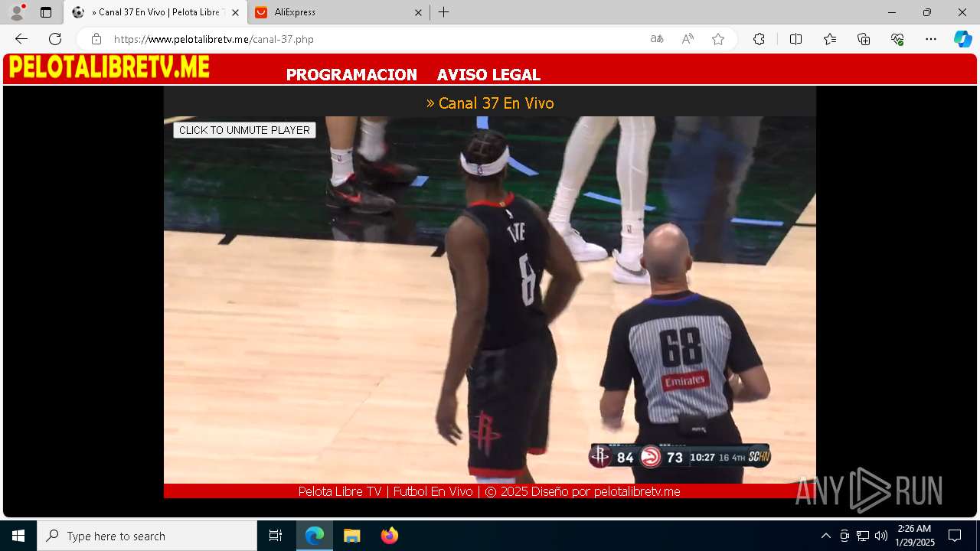Close the AliExpress tab
Screen dimensions: 980x551
coord(418,12)
